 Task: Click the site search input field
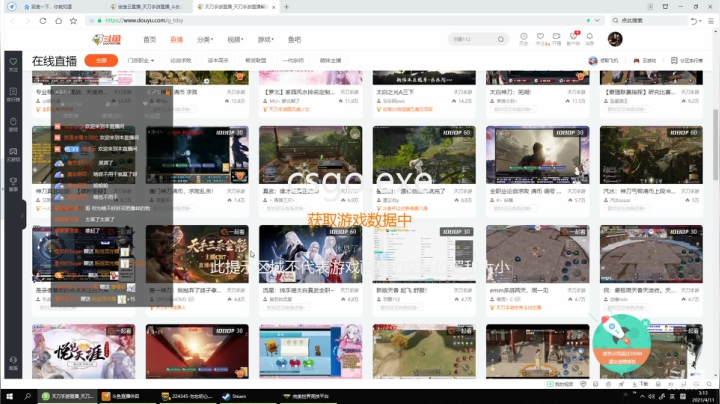click(x=473, y=39)
